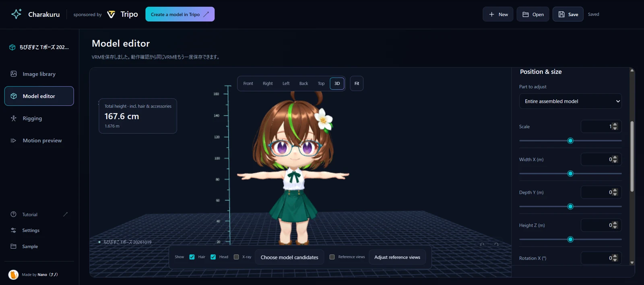Click the undo arrow in viewport
The height and width of the screenshot is (285, 644).
click(x=482, y=244)
